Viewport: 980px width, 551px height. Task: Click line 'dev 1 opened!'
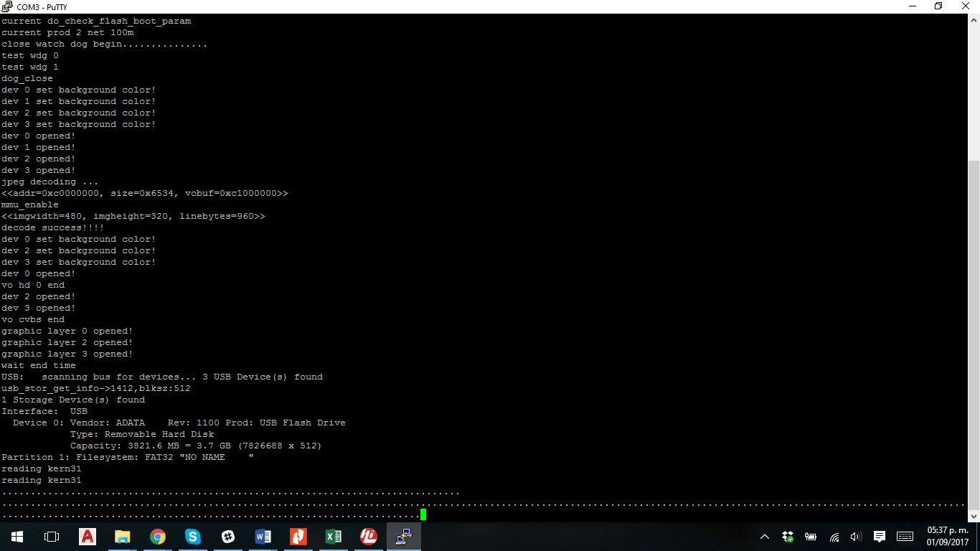click(x=39, y=147)
